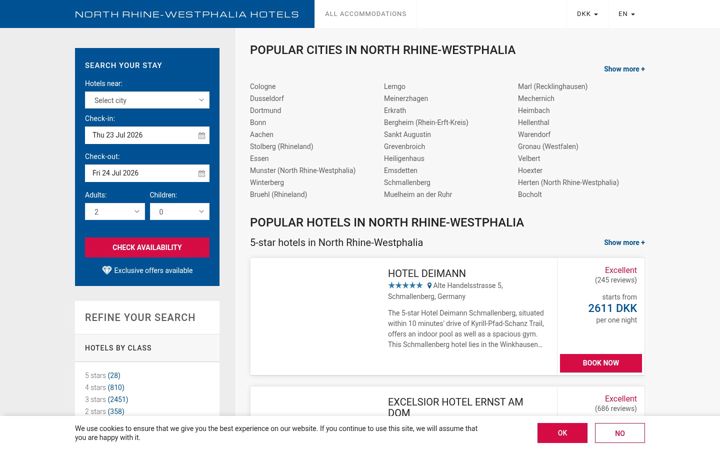
Task: Select the Emsdetten city link
Action: tap(400, 170)
